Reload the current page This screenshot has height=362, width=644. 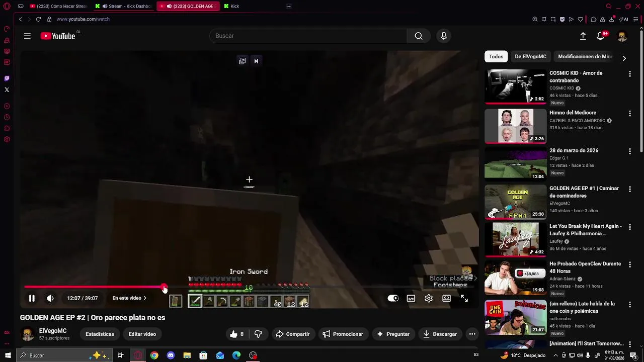[38, 19]
